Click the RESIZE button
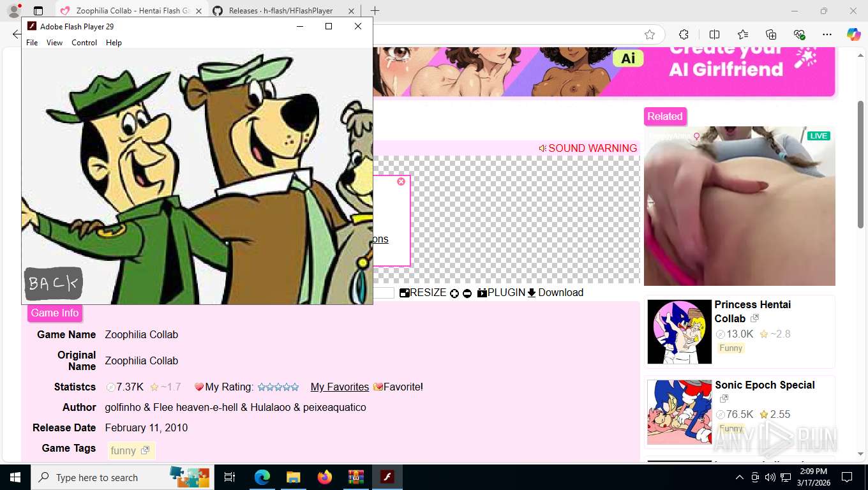This screenshot has height=490, width=868. tap(423, 293)
